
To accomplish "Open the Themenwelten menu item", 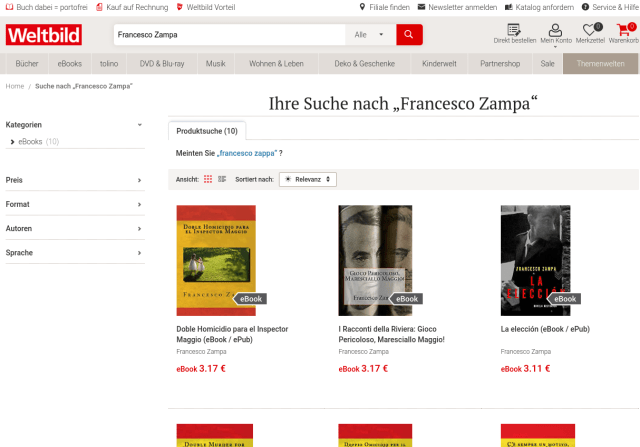I will click(601, 64).
